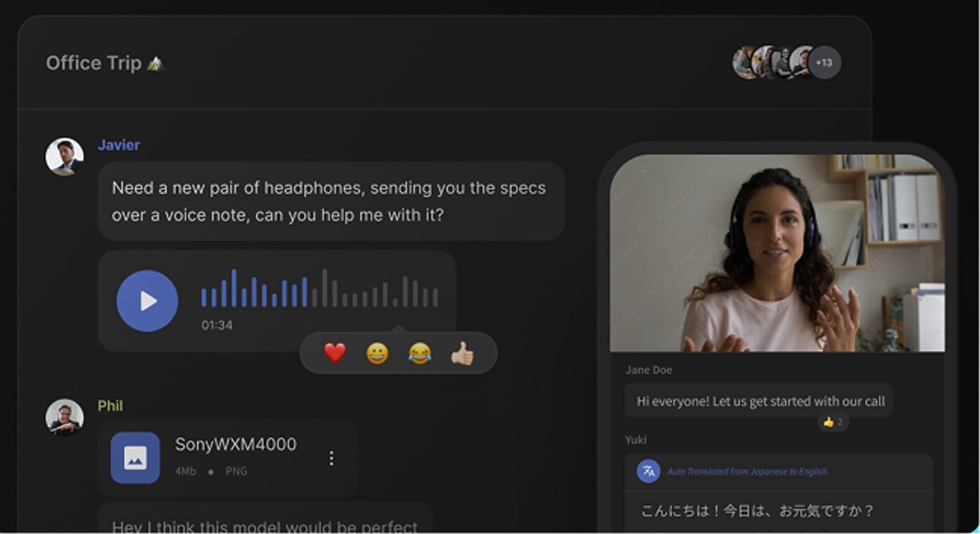Play Javier's voice note
The image size is (980, 534).
(x=147, y=301)
